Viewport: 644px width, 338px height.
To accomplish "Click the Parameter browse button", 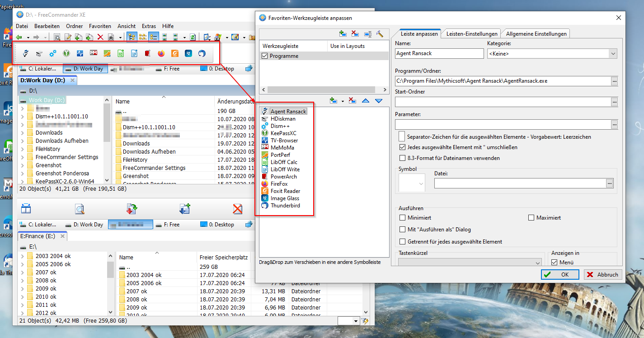I will click(x=614, y=124).
